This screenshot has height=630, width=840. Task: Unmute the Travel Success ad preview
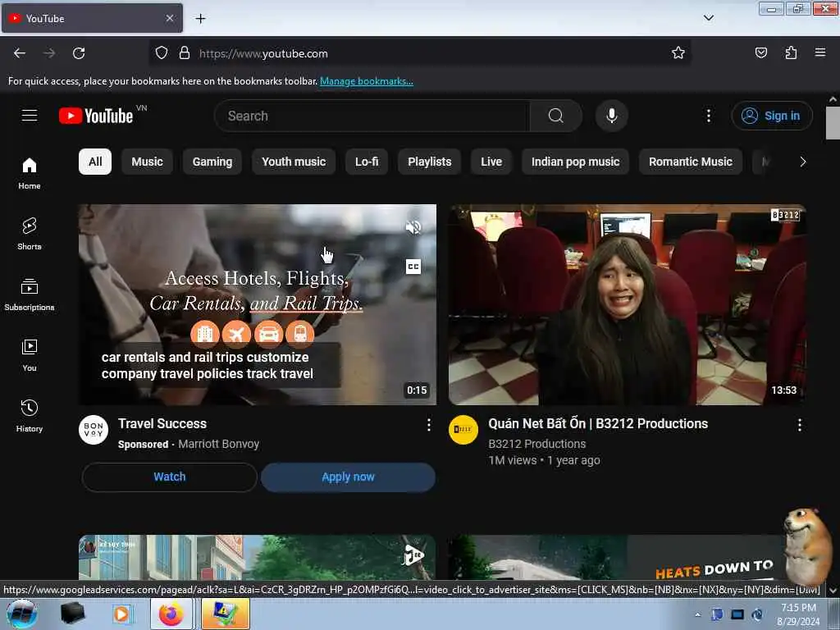coord(413,228)
